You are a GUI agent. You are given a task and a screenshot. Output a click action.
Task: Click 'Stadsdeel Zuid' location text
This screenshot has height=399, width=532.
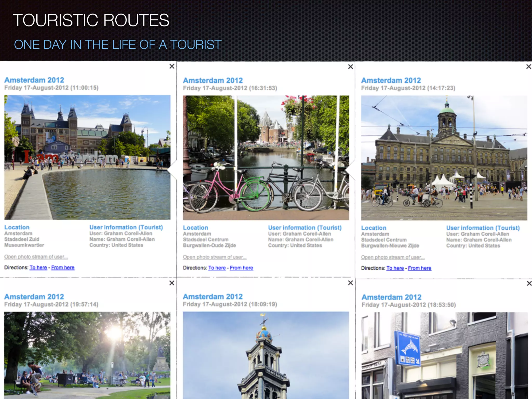pos(22,239)
